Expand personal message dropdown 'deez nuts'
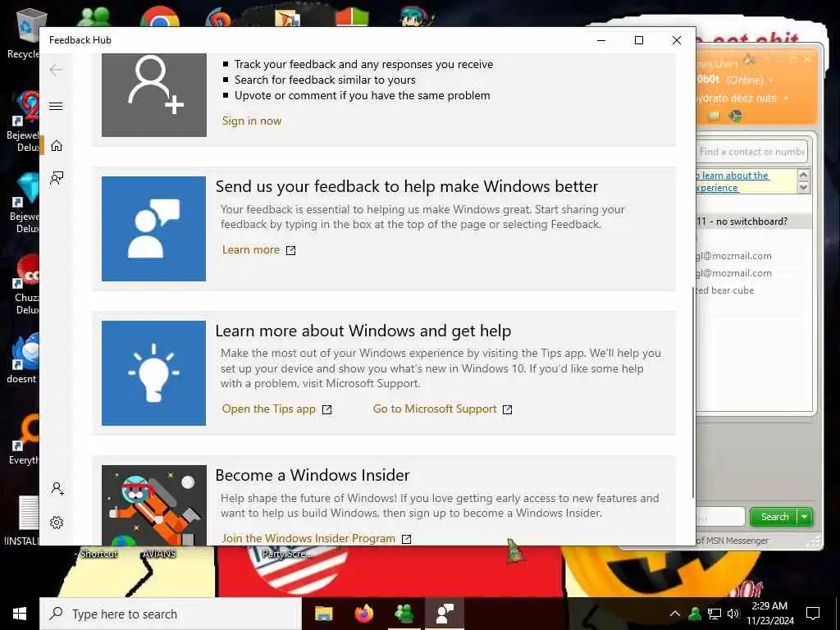This screenshot has width=840, height=630. [786, 98]
